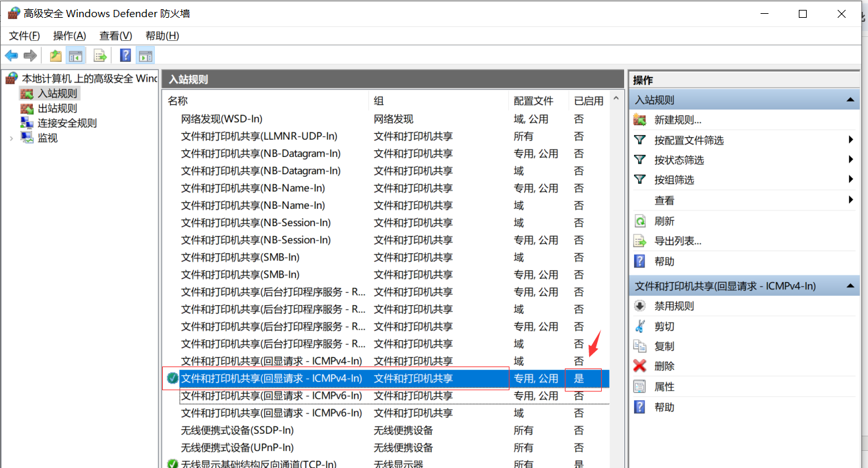Click the 操作 pane title

(x=643, y=80)
